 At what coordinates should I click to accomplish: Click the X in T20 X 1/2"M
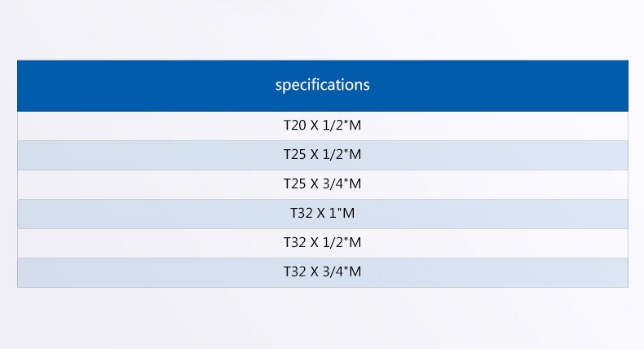coord(314,125)
